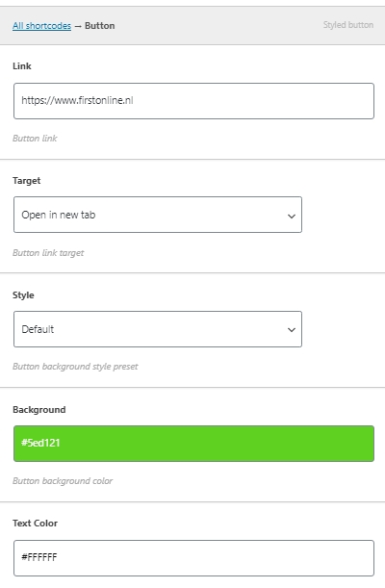This screenshot has height=588, width=385.
Task: Click the Style field label
Action: (x=23, y=295)
